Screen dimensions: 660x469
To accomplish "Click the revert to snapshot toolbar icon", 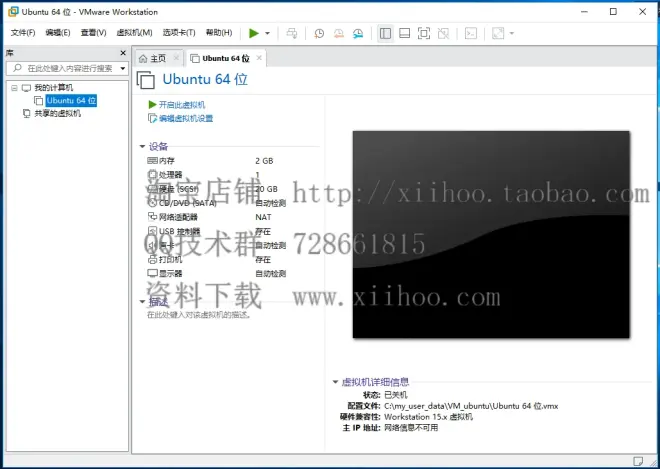I will pos(338,33).
